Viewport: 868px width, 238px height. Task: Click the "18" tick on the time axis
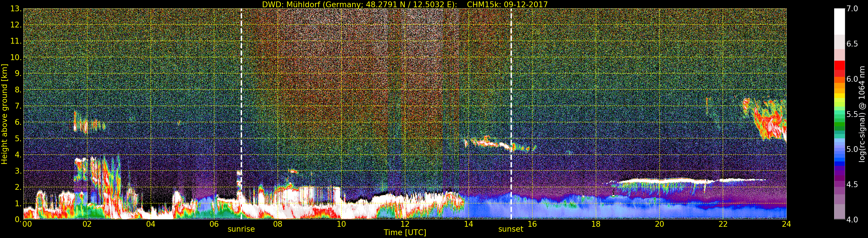pyautogui.click(x=596, y=224)
